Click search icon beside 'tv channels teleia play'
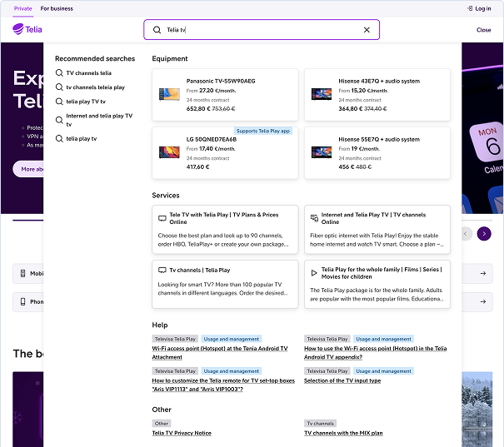504x447 pixels. (59, 87)
